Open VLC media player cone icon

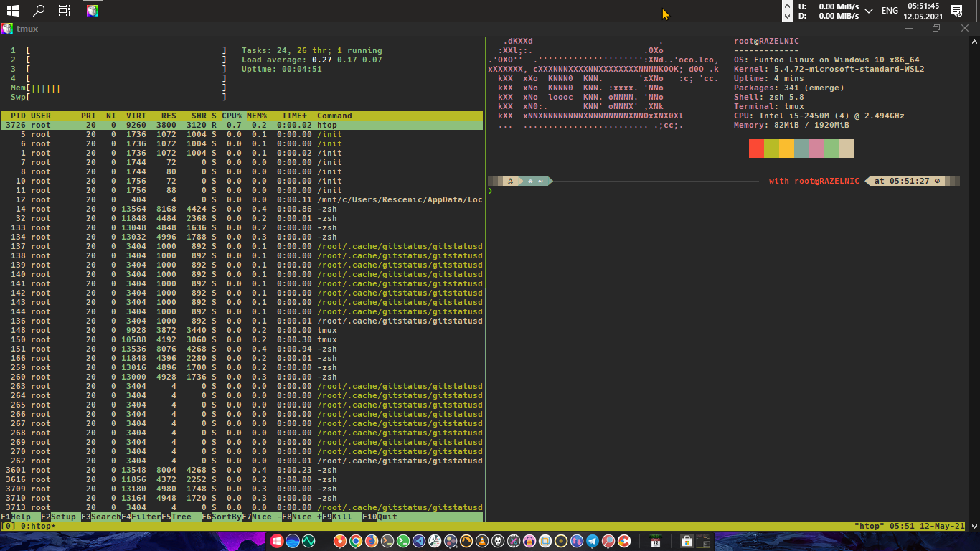[x=482, y=541]
